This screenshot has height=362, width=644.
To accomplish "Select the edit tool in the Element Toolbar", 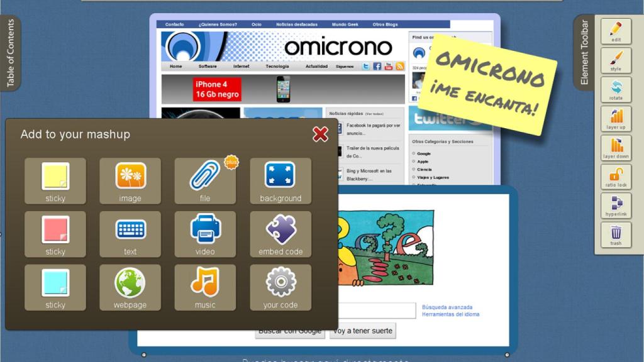I will tap(616, 31).
